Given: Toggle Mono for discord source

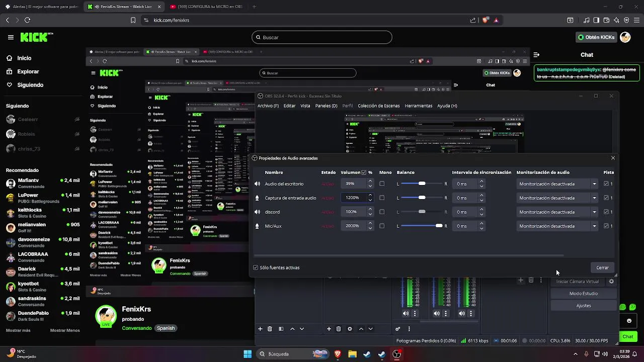Looking at the screenshot, I should 382,212.
